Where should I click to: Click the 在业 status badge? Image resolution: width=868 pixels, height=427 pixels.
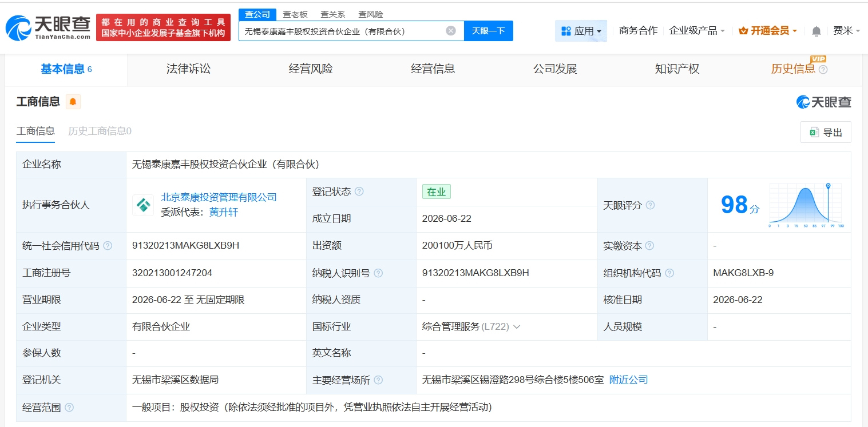click(x=437, y=191)
